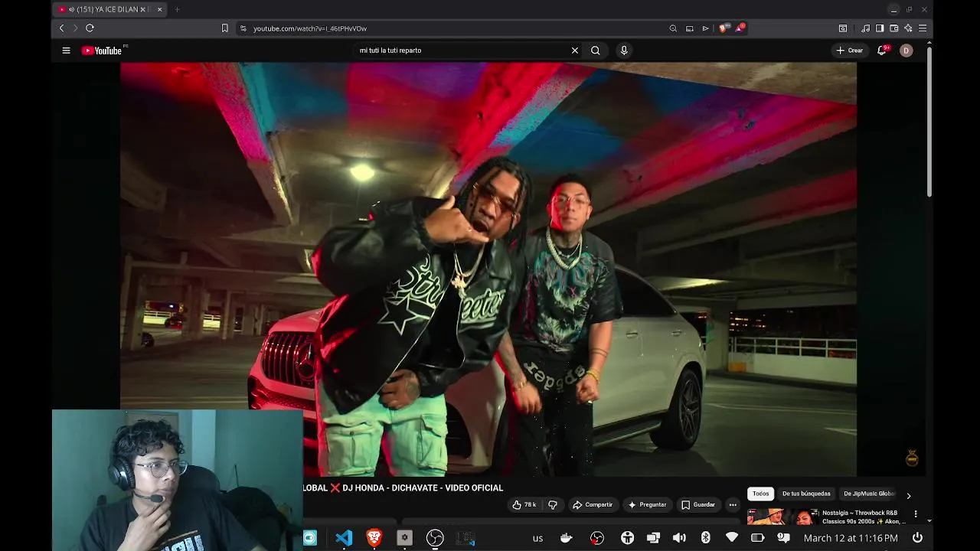Open the Brave Rewards triangle icon

point(740,28)
